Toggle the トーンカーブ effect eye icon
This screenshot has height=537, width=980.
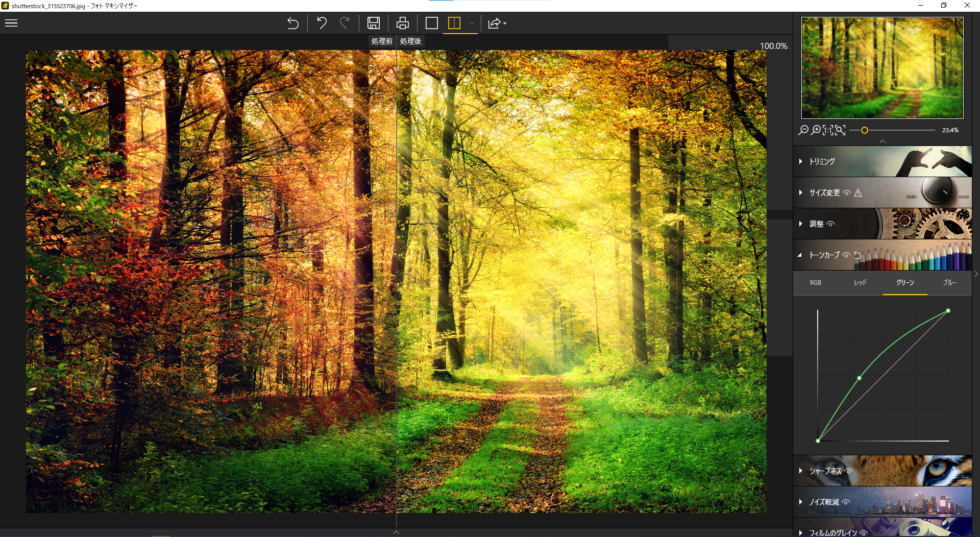click(x=846, y=255)
